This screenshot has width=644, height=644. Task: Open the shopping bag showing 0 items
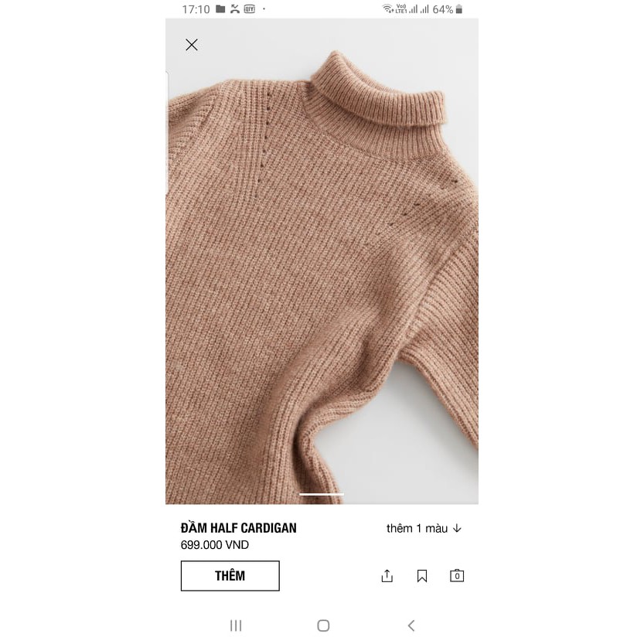[x=457, y=575]
